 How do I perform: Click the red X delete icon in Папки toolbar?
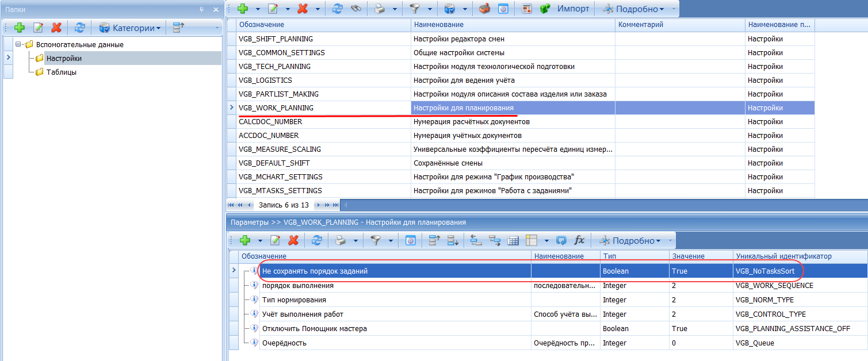point(56,28)
